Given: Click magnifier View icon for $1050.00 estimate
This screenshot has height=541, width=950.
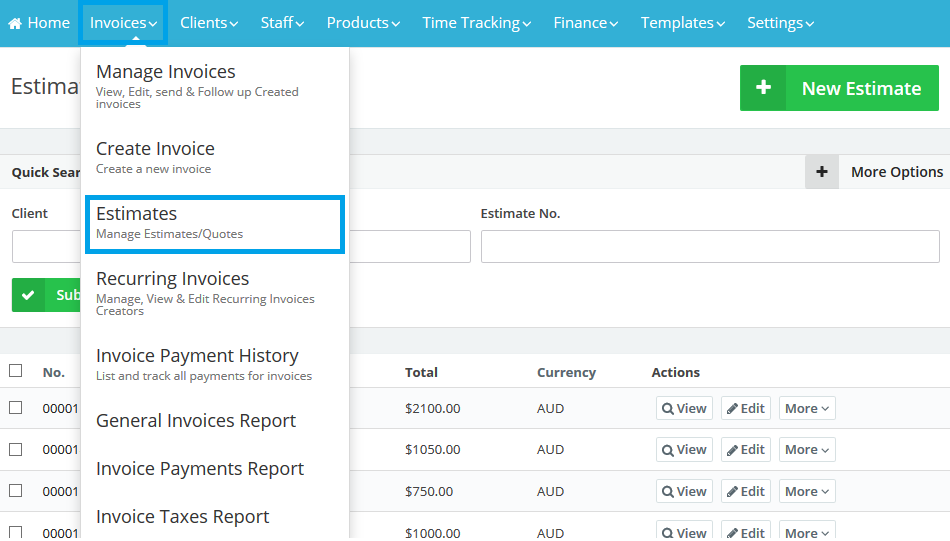Looking at the screenshot, I should [668, 450].
